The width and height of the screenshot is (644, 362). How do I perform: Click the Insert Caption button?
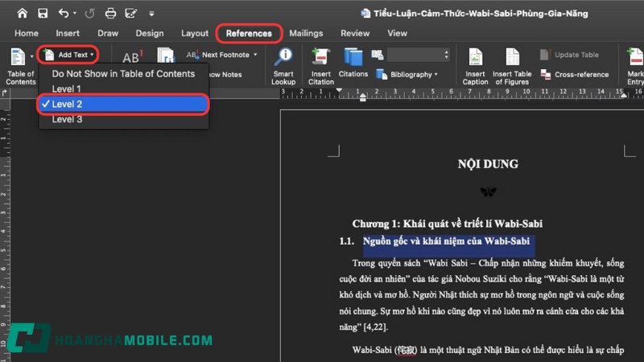475,66
